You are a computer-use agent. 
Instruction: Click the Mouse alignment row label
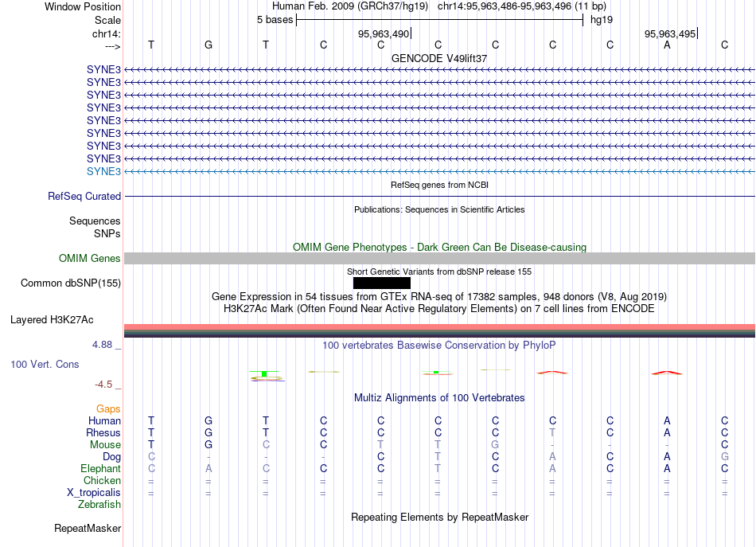pos(105,445)
